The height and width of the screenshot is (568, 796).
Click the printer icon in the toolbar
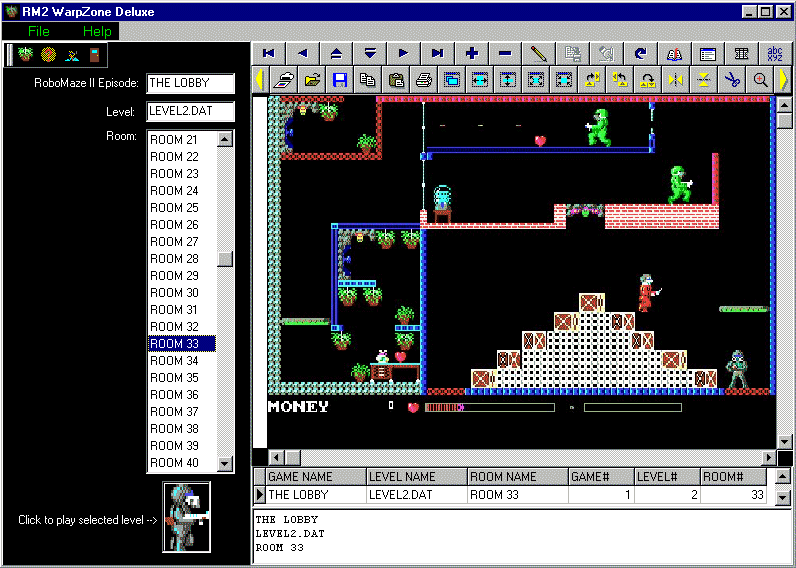[424, 80]
